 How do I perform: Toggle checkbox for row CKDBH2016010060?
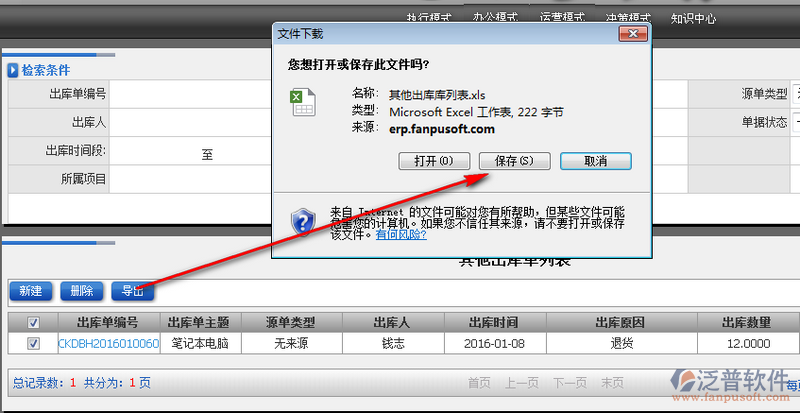click(33, 344)
